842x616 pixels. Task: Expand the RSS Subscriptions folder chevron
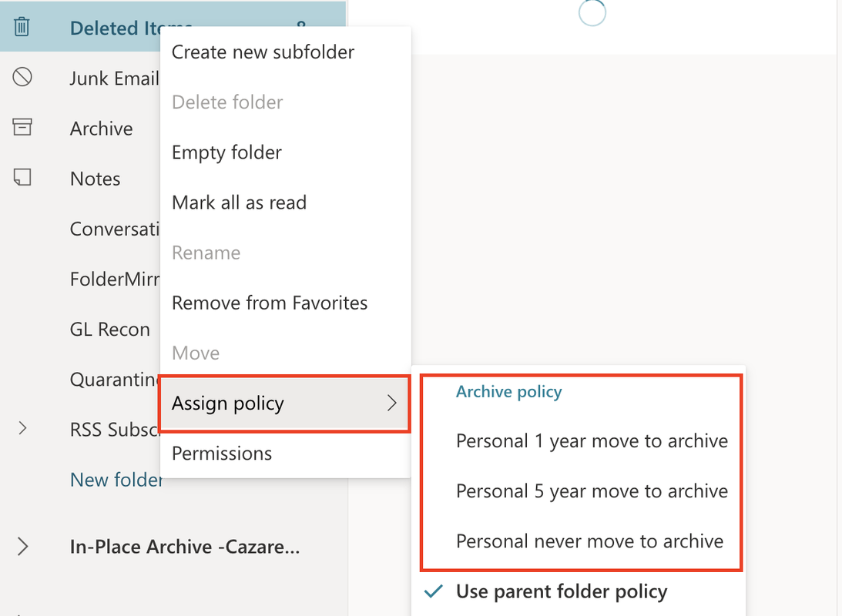point(22,429)
